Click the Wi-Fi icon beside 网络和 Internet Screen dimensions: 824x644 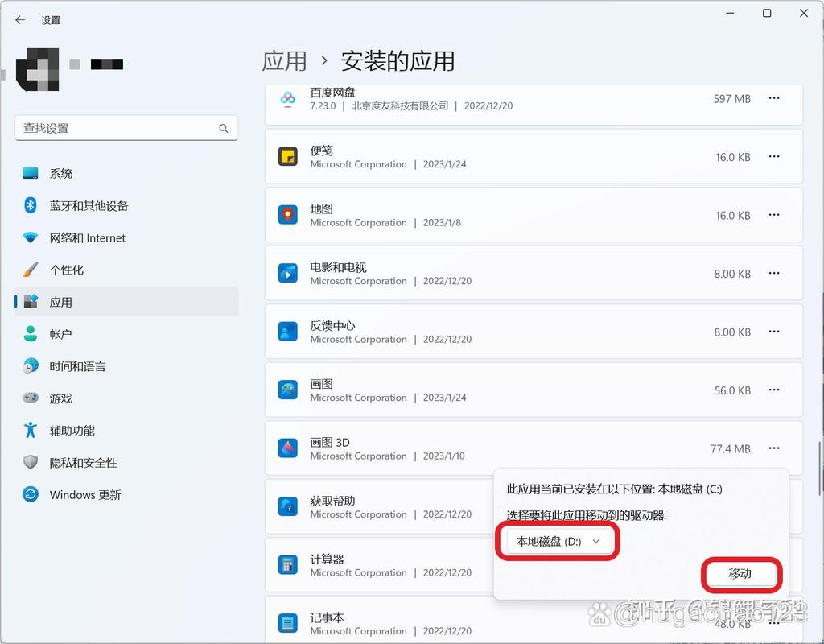point(31,237)
